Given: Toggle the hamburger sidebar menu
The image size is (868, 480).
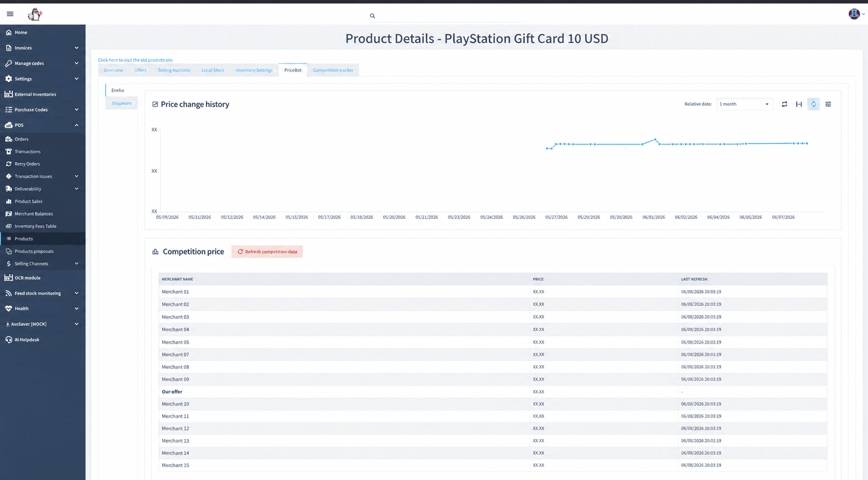Looking at the screenshot, I should (x=10, y=14).
